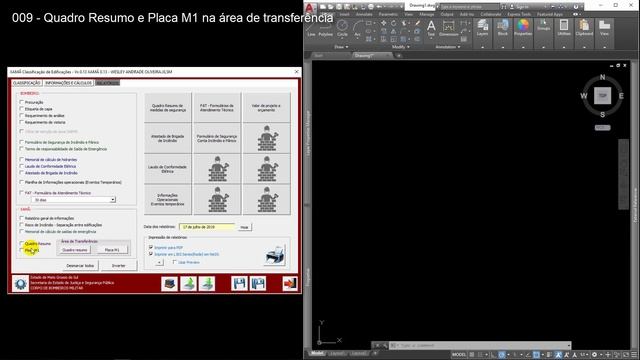Click the printer icon in SAMÁ dialog
This screenshot has width=640, height=360.
coord(275,256)
